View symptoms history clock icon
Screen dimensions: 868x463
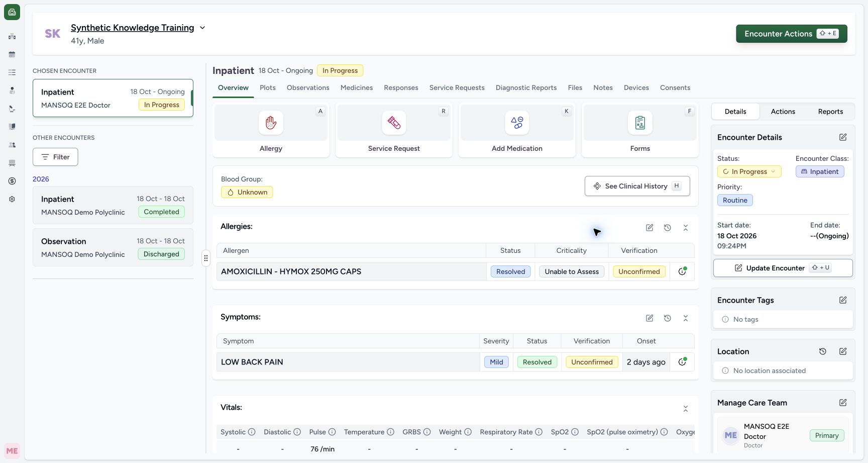(x=668, y=318)
